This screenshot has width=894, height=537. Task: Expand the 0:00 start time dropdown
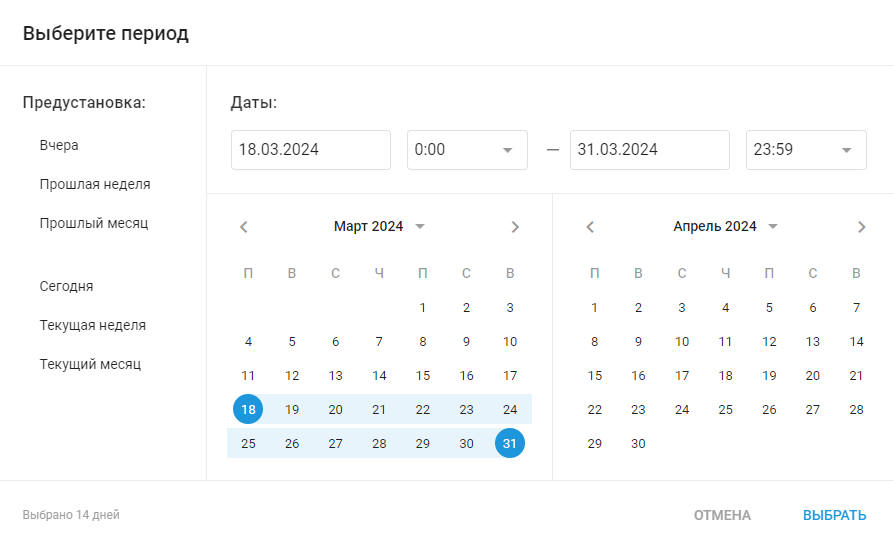click(x=467, y=150)
